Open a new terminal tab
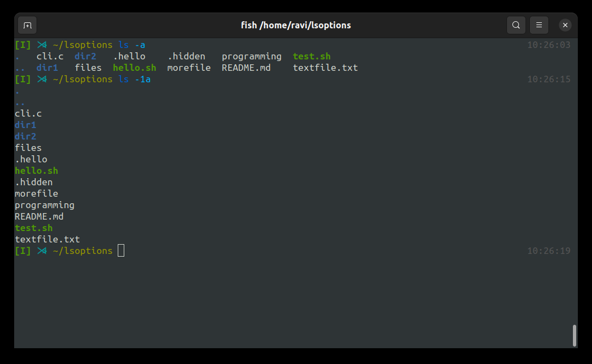The width and height of the screenshot is (592, 364). 27,25
